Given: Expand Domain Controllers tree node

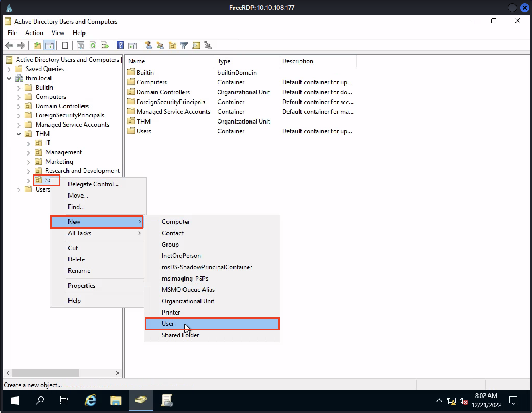Looking at the screenshot, I should tap(19, 106).
